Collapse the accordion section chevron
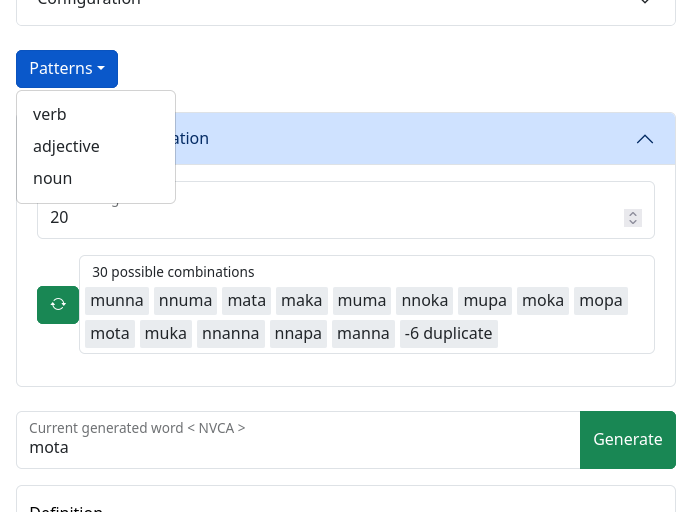This screenshot has width=691, height=512. coord(645,139)
